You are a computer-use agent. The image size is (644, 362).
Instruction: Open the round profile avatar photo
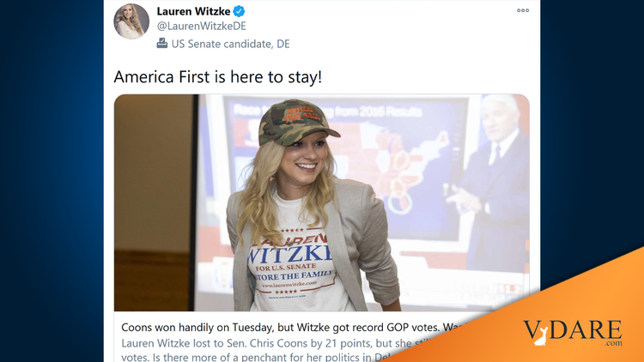(x=131, y=21)
